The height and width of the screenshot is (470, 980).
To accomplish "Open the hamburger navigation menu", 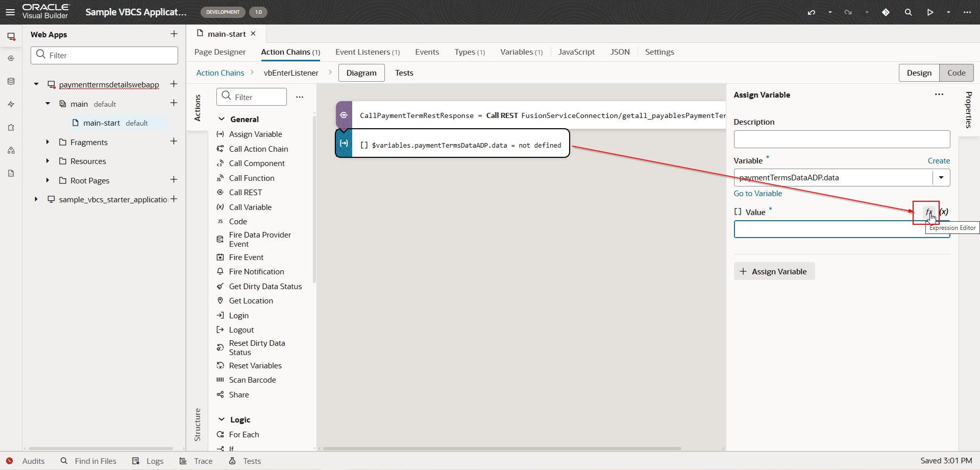I will (10, 12).
